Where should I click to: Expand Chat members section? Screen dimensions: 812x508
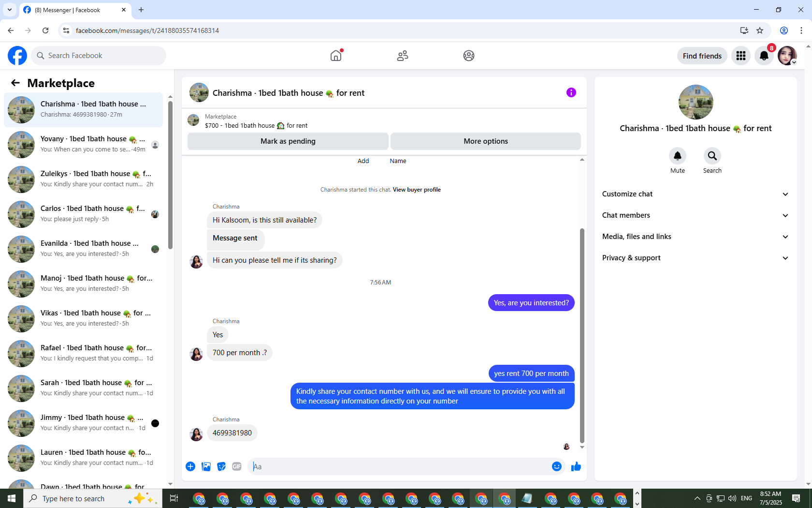point(696,215)
